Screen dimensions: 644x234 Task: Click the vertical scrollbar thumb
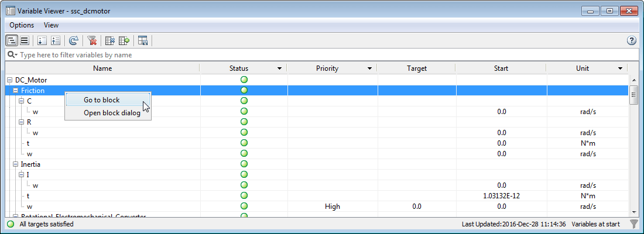pyautogui.click(x=633, y=95)
